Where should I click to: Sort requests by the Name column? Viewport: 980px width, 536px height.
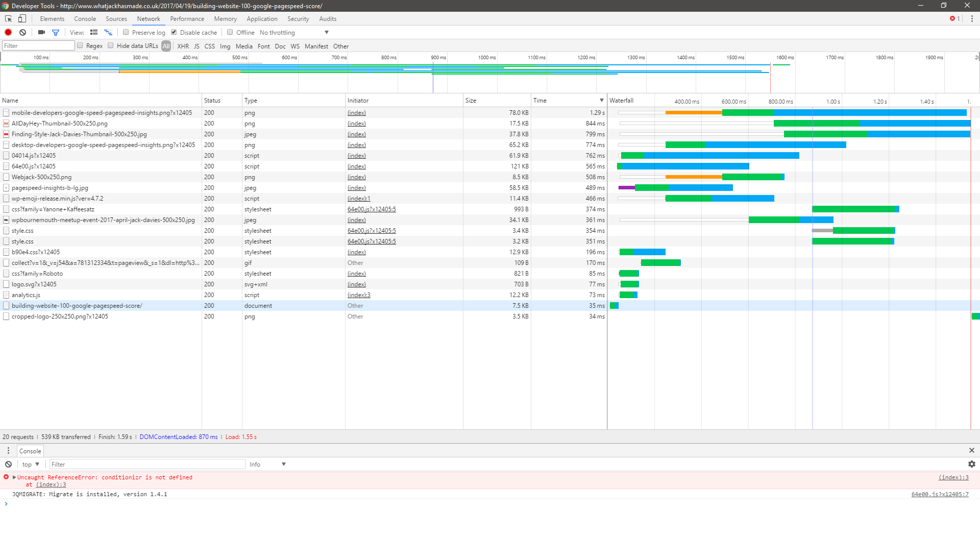[101, 100]
